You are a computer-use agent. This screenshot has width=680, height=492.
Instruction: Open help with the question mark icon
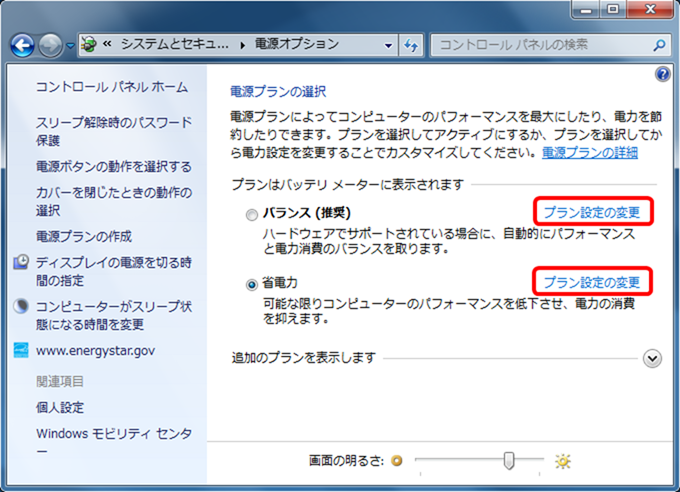point(663,74)
